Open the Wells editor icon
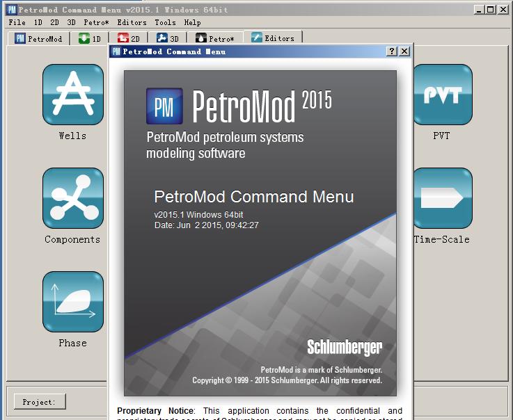This screenshot has height=420, width=513. [x=73, y=95]
